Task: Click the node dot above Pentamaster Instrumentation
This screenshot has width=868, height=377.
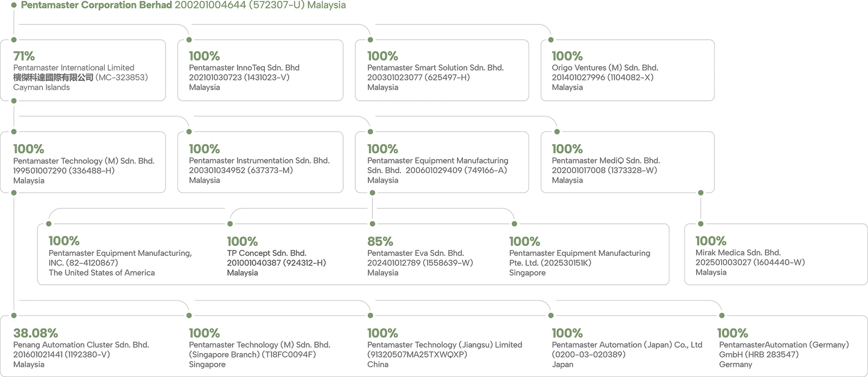Action: point(189,132)
